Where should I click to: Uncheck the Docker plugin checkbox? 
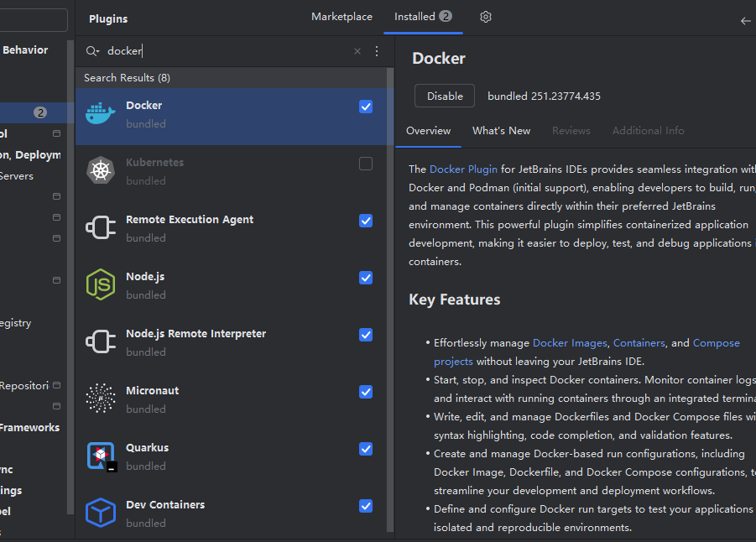point(366,107)
